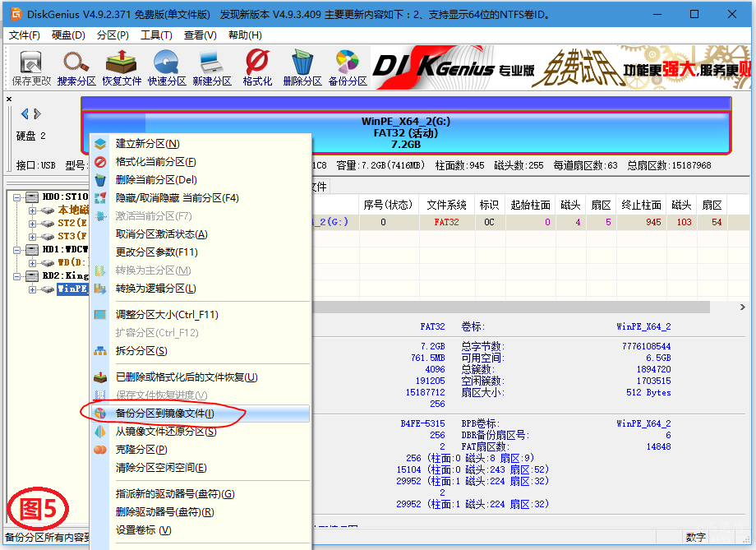Click the 备份分区 toolbar icon
Image resolution: width=756 pixels, height=550 pixels.
[x=348, y=68]
